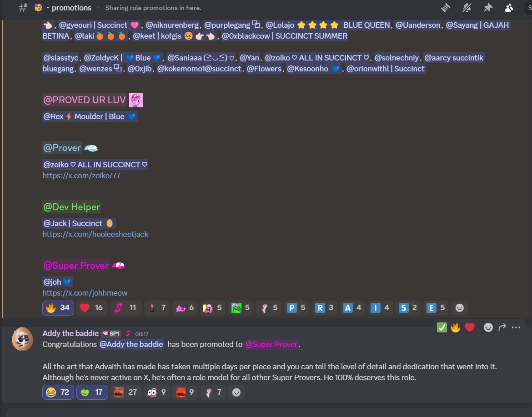Click @Super Prover mention in Addy's message

pyautogui.click(x=271, y=344)
